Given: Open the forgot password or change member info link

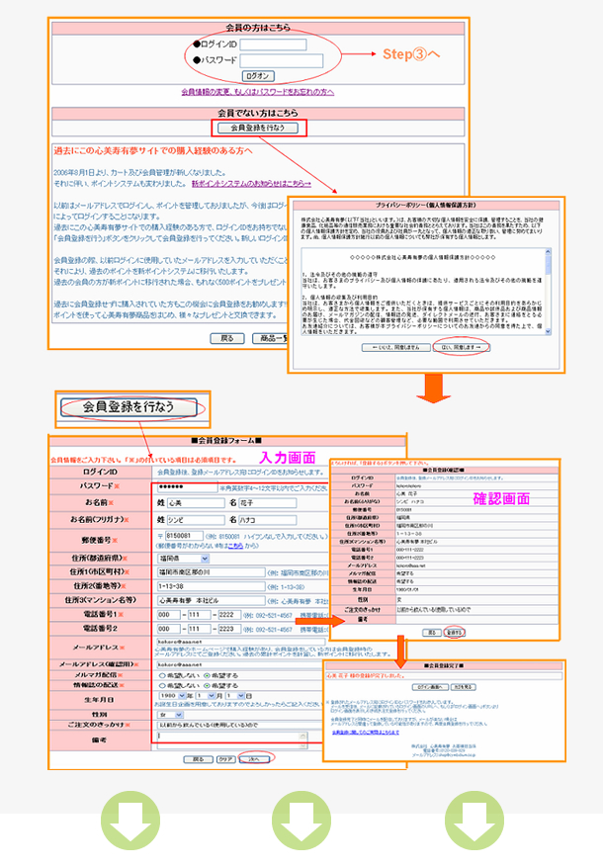Looking at the screenshot, I should coord(257,92).
